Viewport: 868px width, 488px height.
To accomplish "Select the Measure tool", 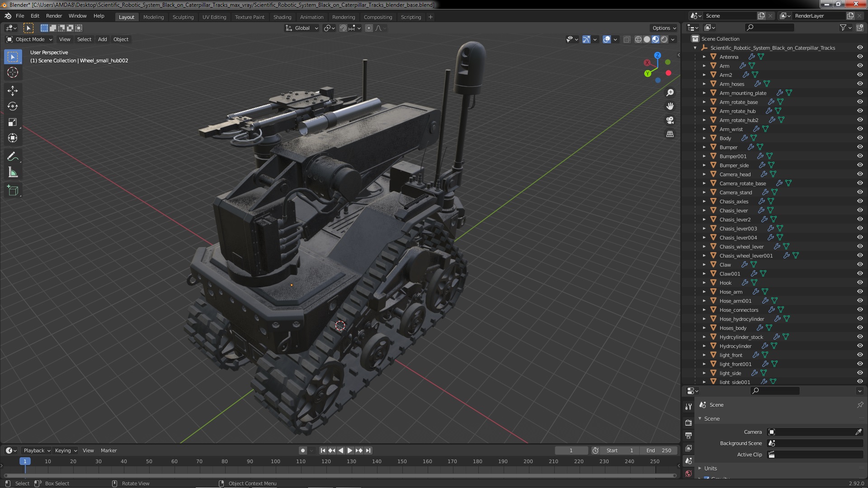I will [13, 173].
